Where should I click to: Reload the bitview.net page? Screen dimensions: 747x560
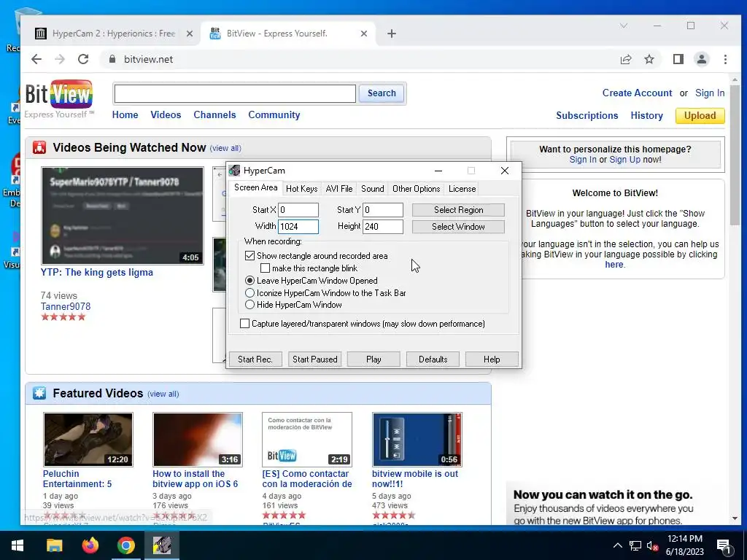point(83,59)
